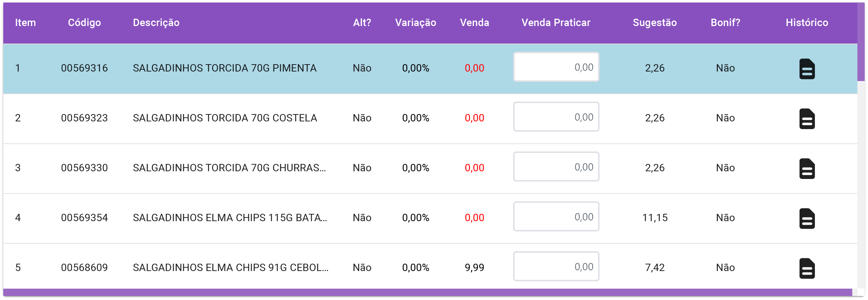Click the vertical scrollbar thumb
This screenshot has width=868, height=300.
(861, 42)
